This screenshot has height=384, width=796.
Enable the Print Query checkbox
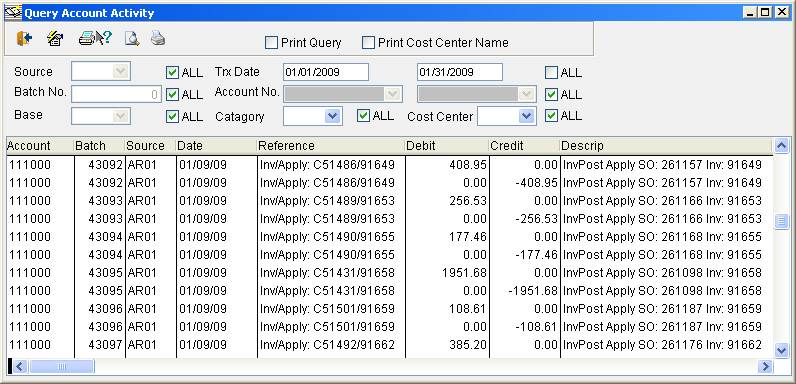pyautogui.click(x=271, y=43)
